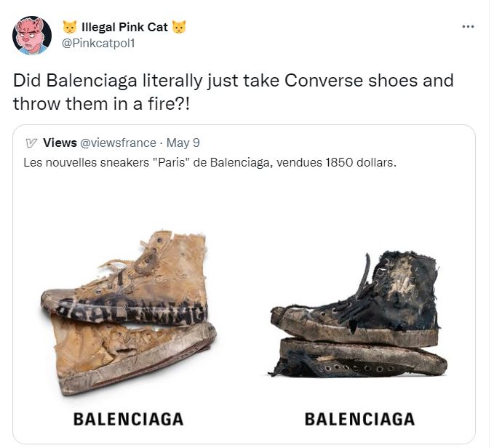The height and width of the screenshot is (448, 502).
Task: Open the three-dot more options menu
Action: [468, 27]
